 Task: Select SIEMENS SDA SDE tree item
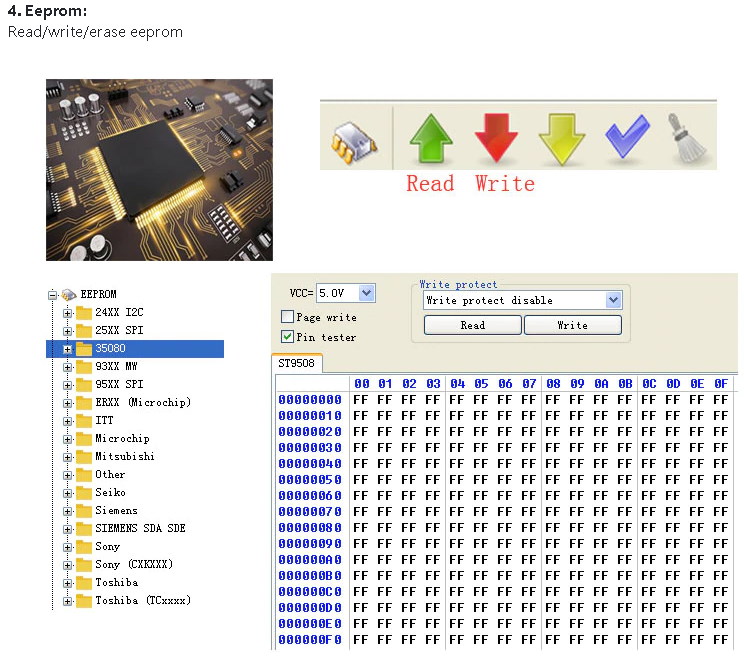click(x=140, y=528)
